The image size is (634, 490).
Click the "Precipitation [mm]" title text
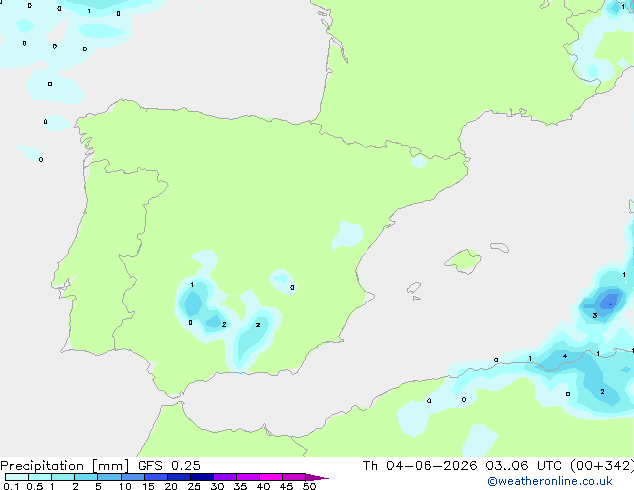pyautogui.click(x=65, y=466)
